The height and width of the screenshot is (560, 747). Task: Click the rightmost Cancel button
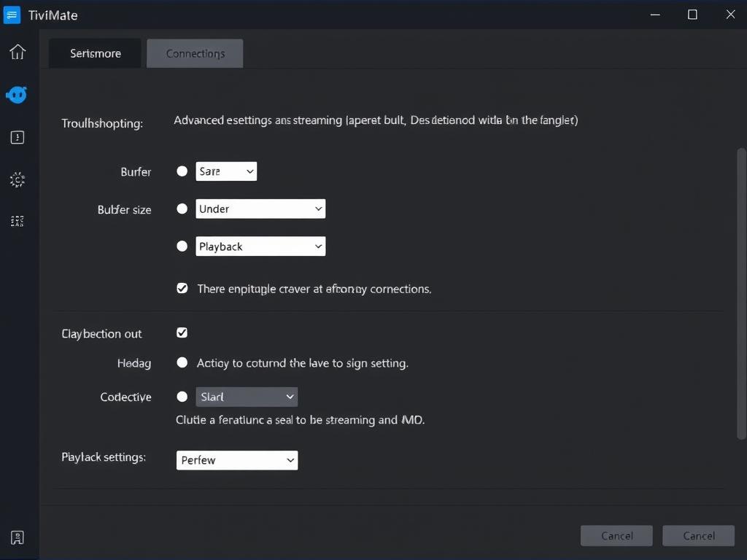(698, 535)
